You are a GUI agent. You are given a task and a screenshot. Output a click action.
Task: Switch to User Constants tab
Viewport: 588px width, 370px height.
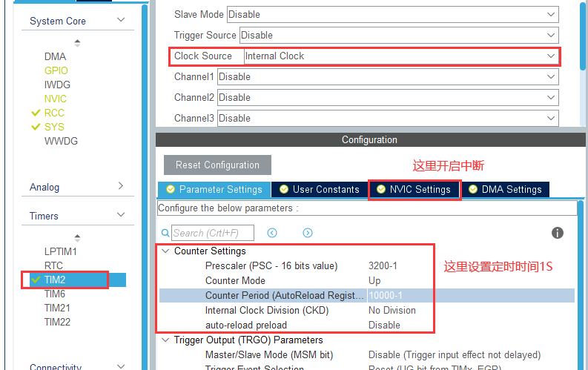319,189
